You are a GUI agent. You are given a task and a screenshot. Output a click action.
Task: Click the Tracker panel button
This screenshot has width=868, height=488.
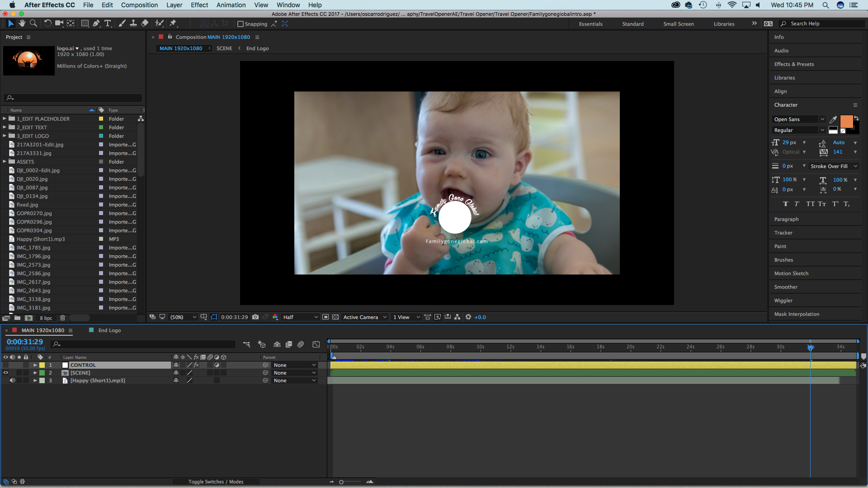click(783, 232)
